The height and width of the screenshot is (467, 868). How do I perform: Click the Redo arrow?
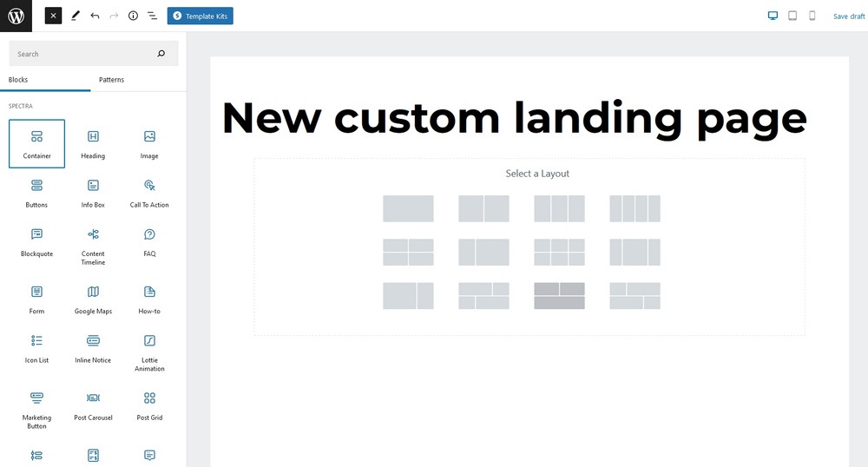(114, 16)
